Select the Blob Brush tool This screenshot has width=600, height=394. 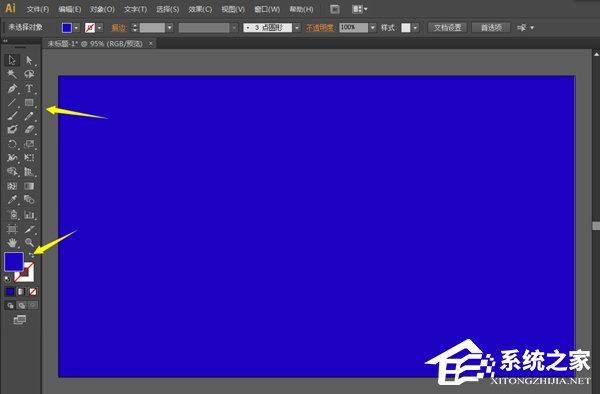click(x=12, y=130)
